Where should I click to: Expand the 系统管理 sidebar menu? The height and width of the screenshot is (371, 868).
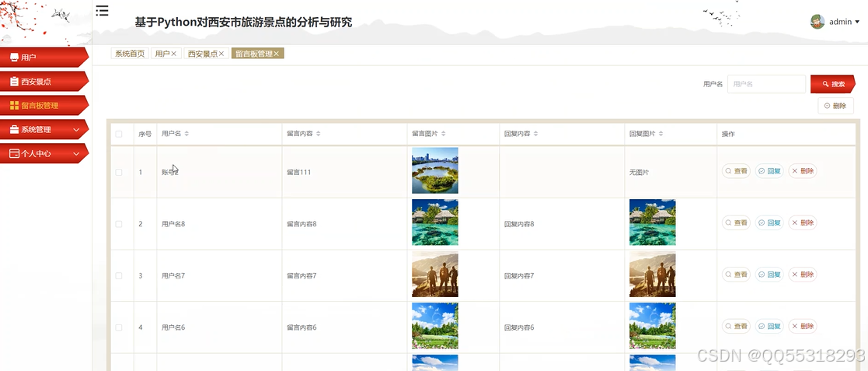pos(44,130)
